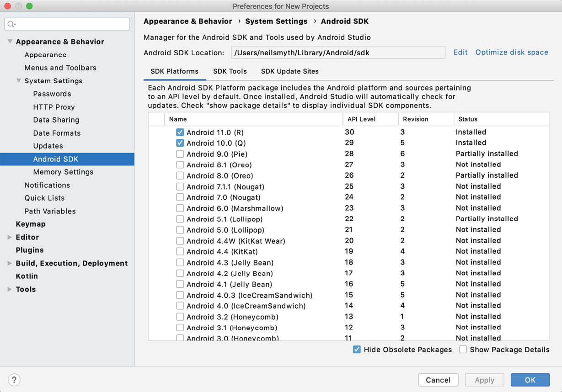Tick the Android 8.0 (Oreo) checkbox
The image size is (562, 392).
[180, 176]
